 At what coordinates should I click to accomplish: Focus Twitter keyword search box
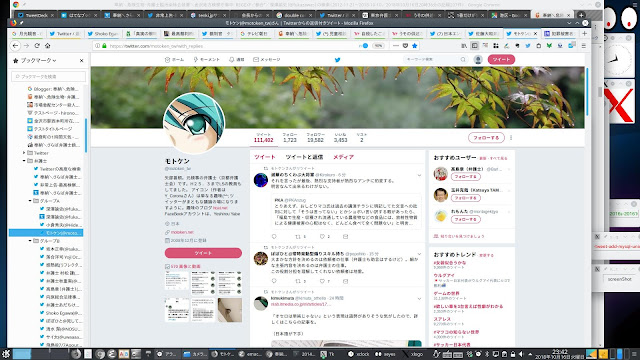pyautogui.click(x=435, y=60)
